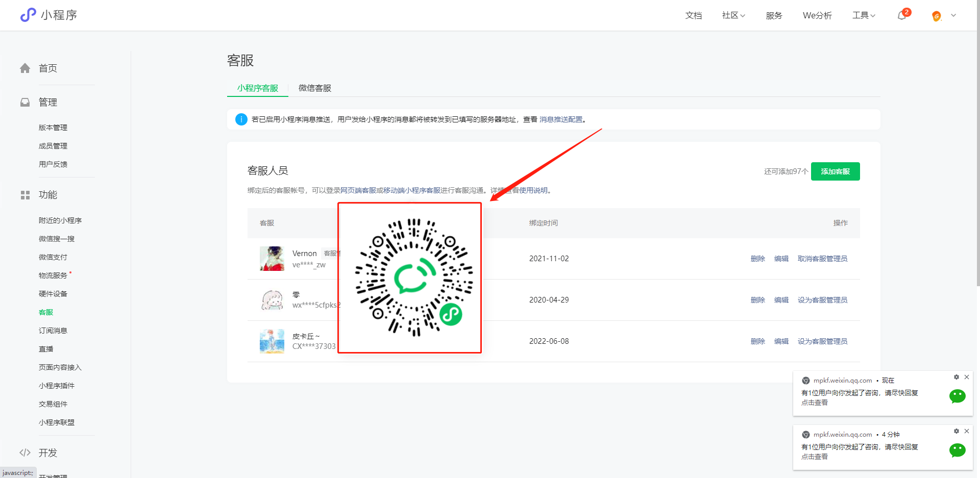Go to 版本管理 in sidebar

[x=53, y=128]
